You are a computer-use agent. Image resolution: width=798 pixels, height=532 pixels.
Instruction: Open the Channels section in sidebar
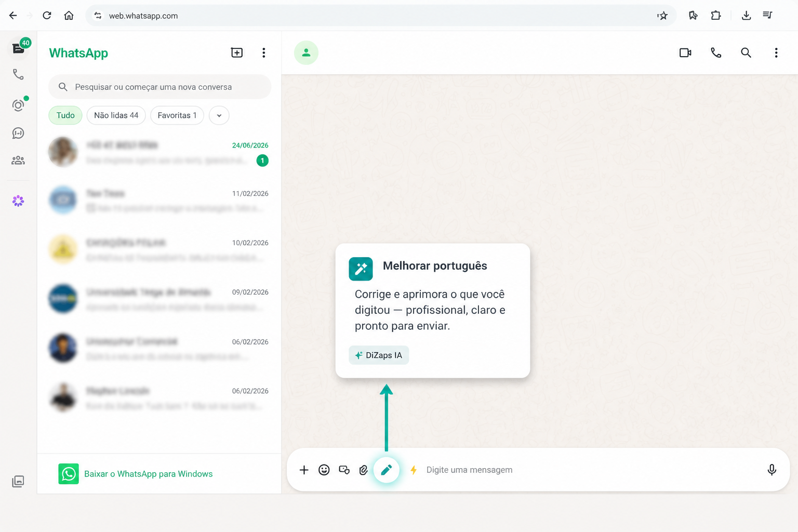coord(18,134)
